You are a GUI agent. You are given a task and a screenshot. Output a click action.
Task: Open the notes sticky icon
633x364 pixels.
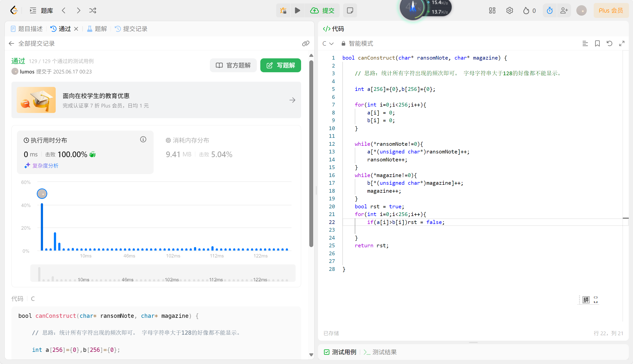[350, 10]
